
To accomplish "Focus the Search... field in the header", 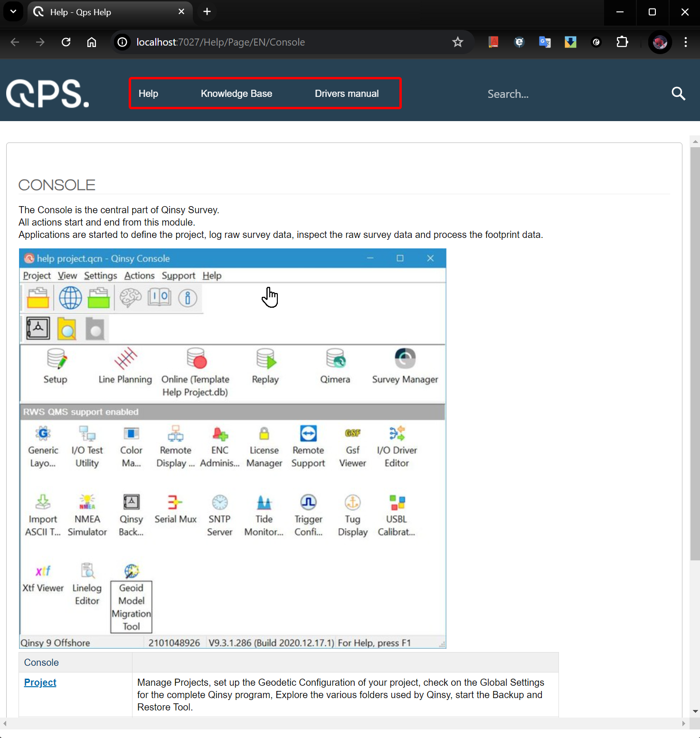I will click(x=572, y=94).
